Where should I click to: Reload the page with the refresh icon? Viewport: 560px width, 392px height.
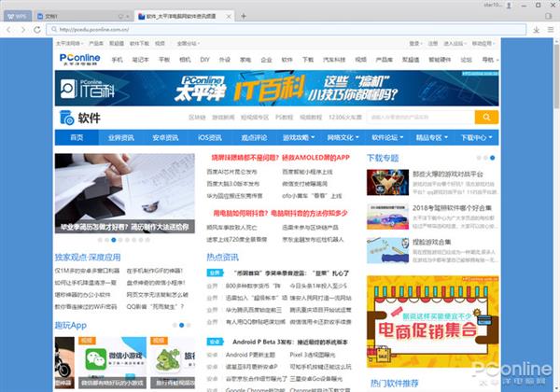coord(37,30)
